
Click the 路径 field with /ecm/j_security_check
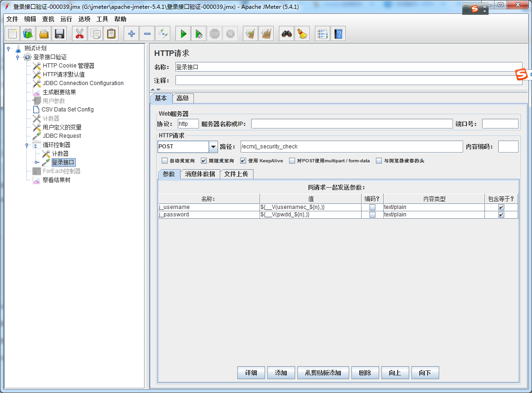tap(351, 147)
